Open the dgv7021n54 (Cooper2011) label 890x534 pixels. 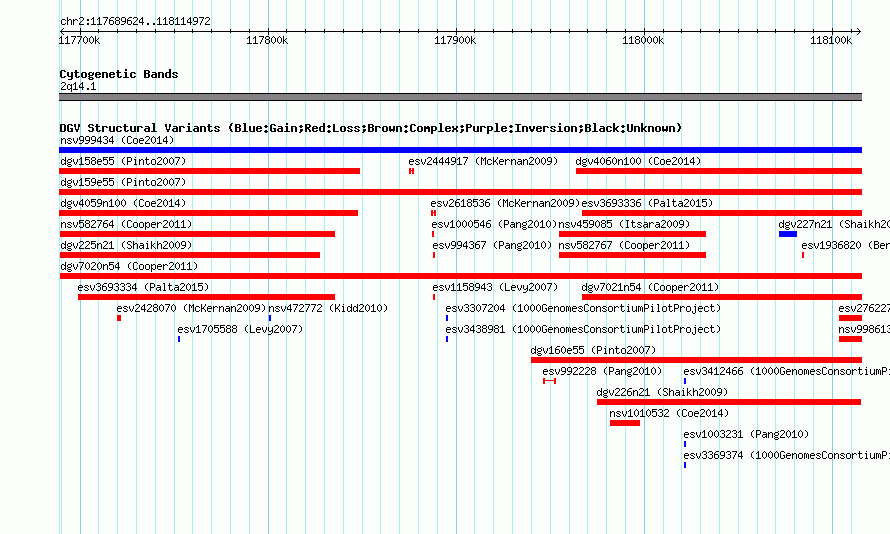[650, 287]
